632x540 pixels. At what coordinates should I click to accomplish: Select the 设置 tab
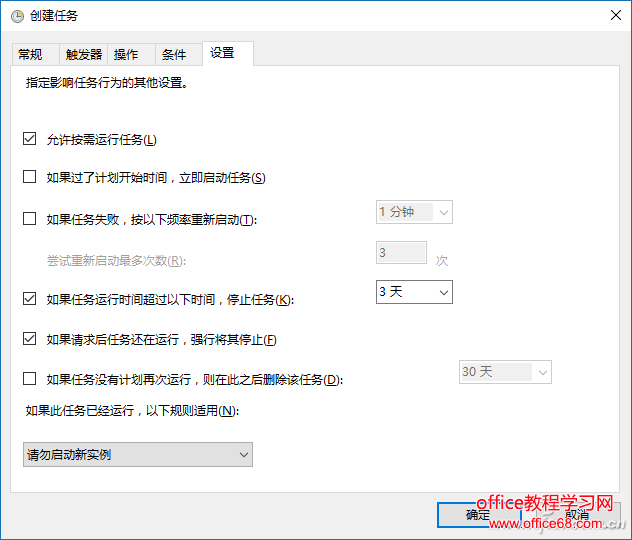[x=228, y=53]
